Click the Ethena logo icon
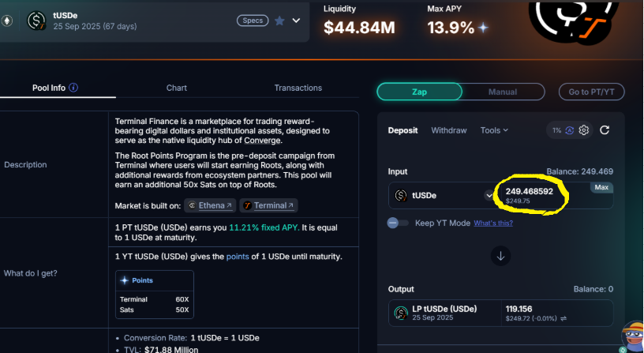 point(192,205)
